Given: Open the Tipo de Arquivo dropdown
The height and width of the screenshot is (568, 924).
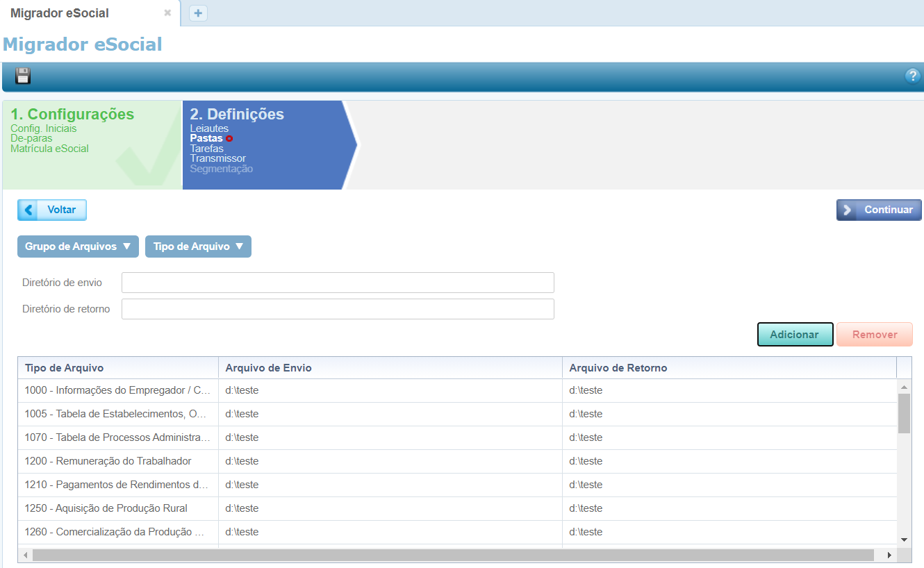Looking at the screenshot, I should point(198,247).
